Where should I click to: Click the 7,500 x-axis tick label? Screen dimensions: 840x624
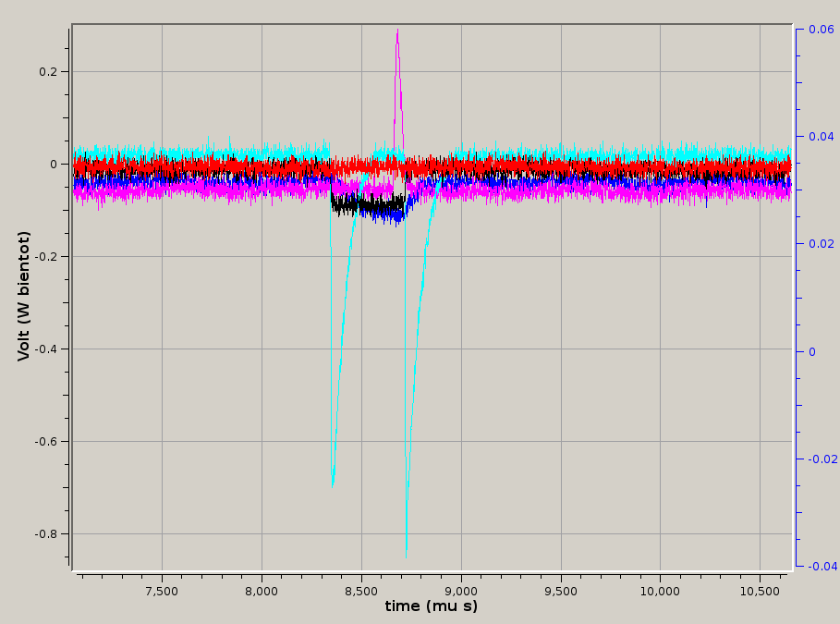point(162,590)
